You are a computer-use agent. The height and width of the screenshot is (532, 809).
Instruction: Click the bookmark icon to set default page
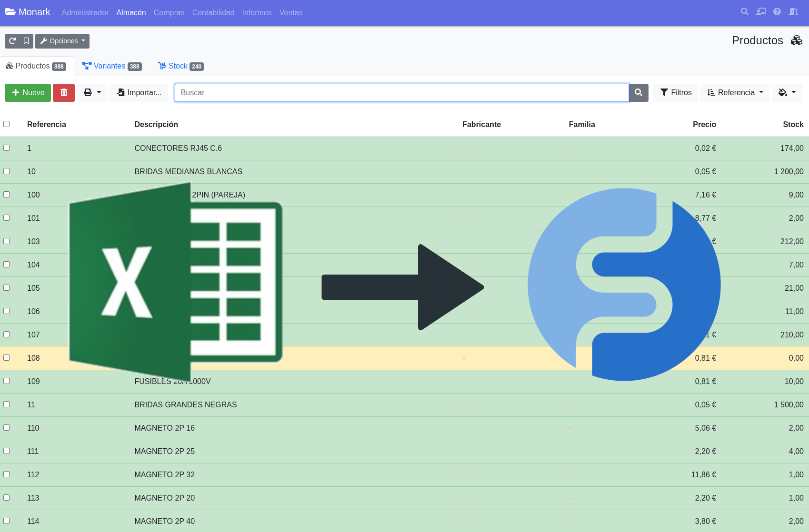pyautogui.click(x=26, y=41)
